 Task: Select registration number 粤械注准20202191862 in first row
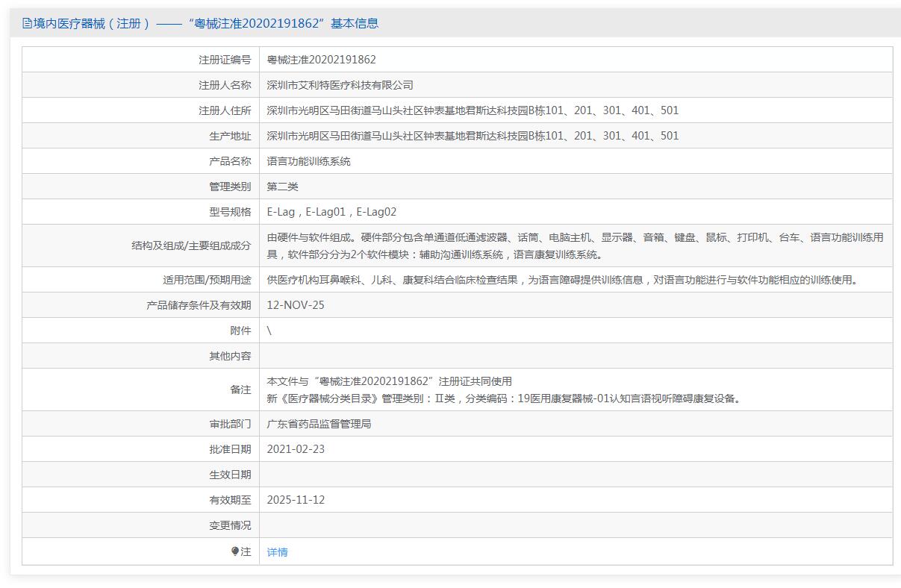click(x=321, y=60)
